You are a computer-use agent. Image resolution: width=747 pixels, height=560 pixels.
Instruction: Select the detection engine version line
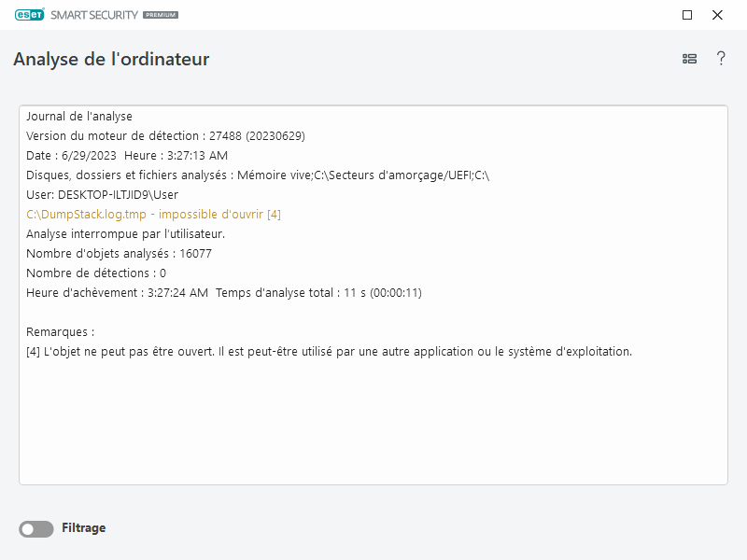point(165,136)
